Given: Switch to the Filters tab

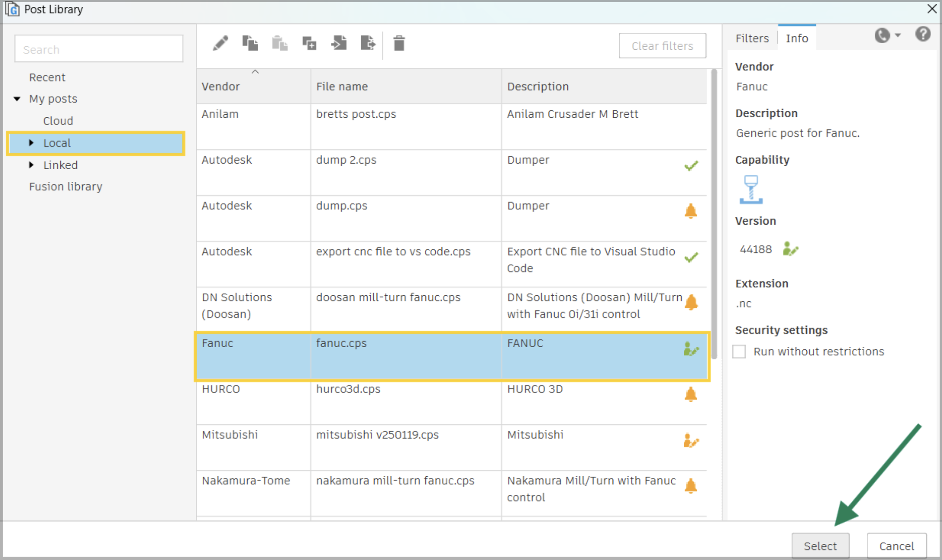Looking at the screenshot, I should click(x=751, y=38).
